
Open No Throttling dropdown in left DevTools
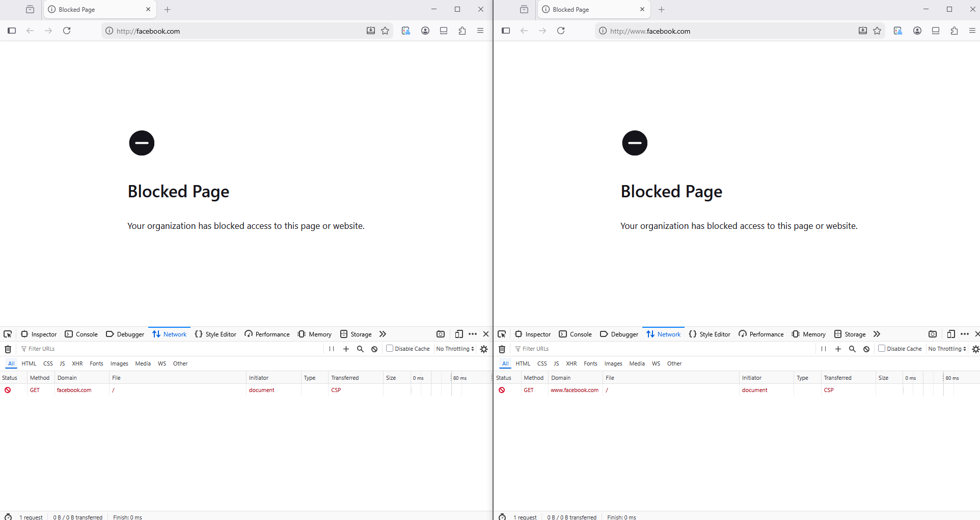455,349
